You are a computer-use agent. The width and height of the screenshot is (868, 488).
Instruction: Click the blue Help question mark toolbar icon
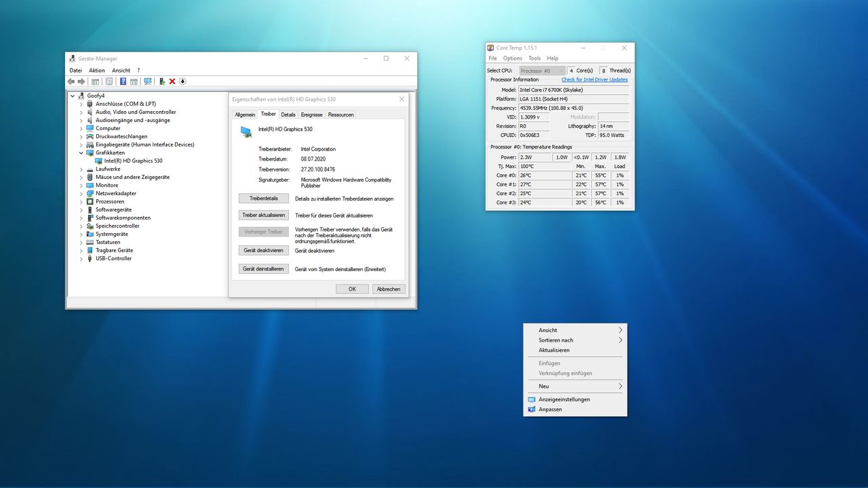[x=123, y=81]
